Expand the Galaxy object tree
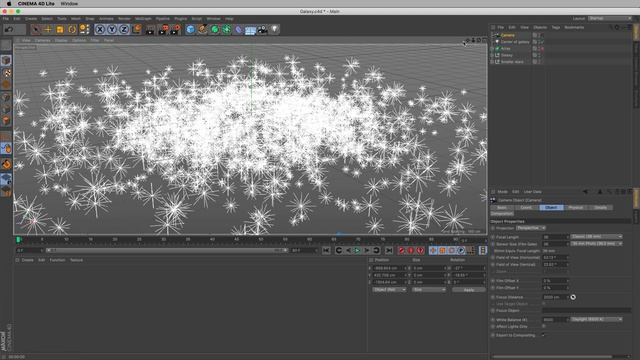This screenshot has width=640, height=360. click(x=492, y=55)
